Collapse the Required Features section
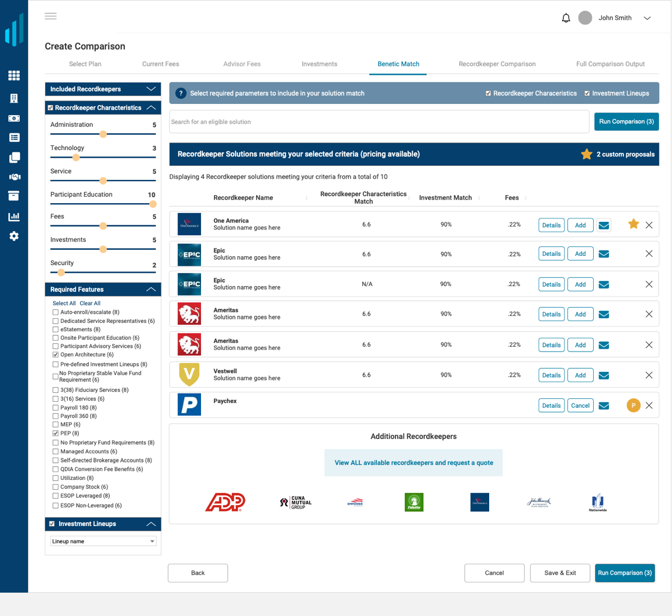672x616 pixels. 151,290
